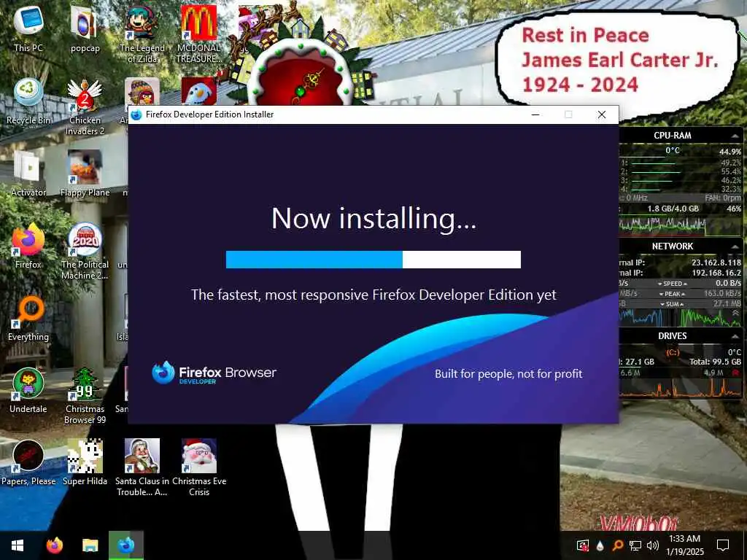Launch the Undertale shortcut
The width and height of the screenshot is (747, 560).
point(28,391)
